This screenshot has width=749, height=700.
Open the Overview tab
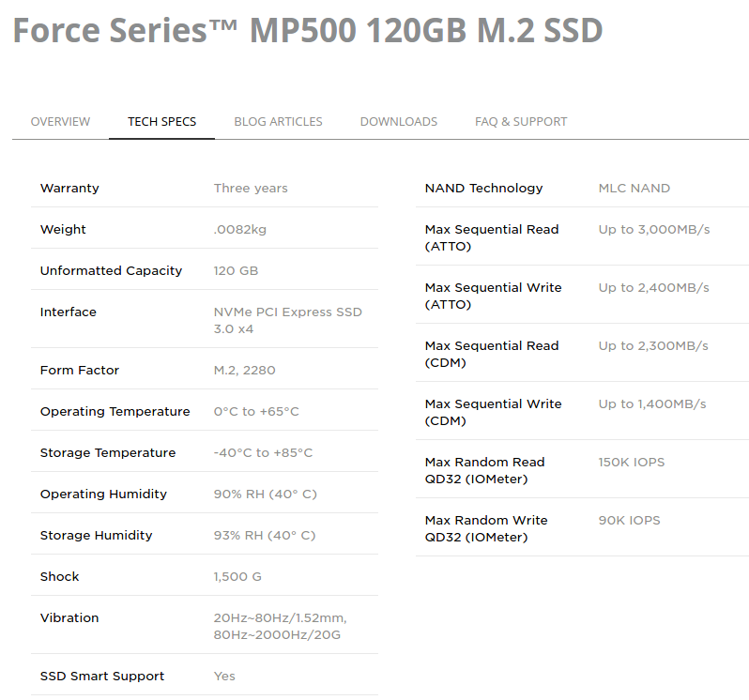60,122
